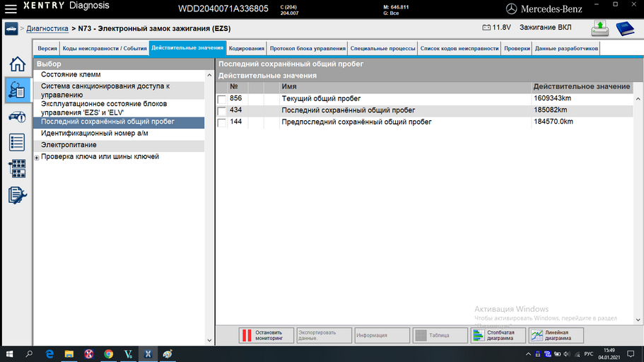Open the Специальные процессы tab
Viewport: 644px width, 362px height.
(x=382, y=49)
